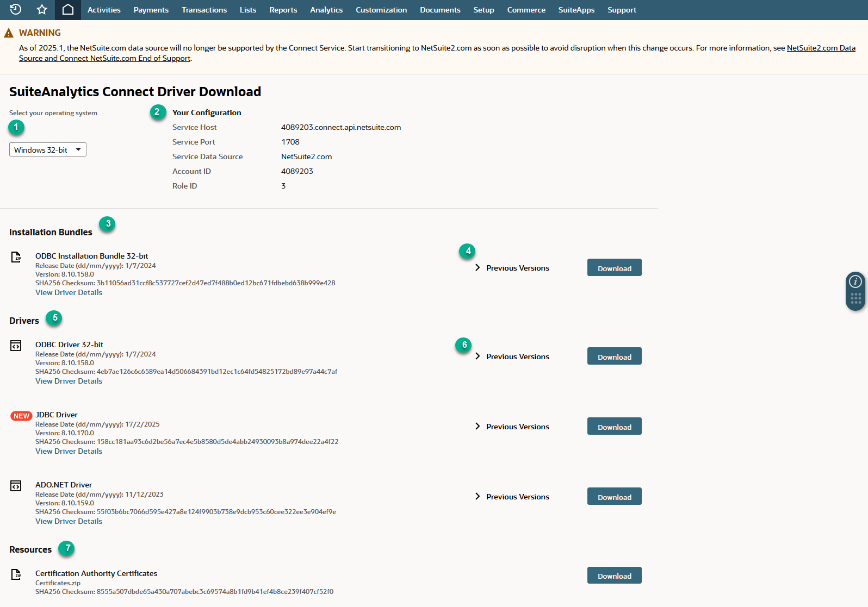View Driver Details for ODBC Driver 32-bit
The image size is (868, 607).
click(x=69, y=381)
